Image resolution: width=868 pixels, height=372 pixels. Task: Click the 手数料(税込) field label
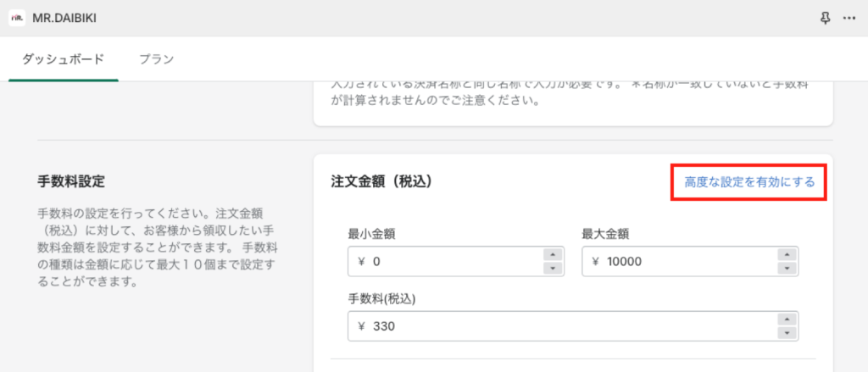381,299
